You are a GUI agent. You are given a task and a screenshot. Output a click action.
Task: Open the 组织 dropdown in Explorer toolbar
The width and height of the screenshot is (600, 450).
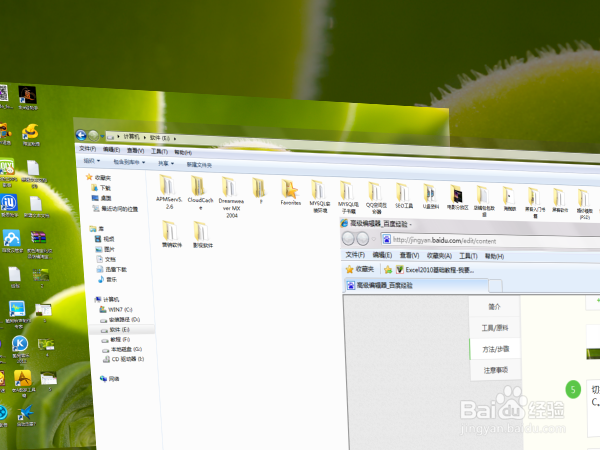(92, 161)
